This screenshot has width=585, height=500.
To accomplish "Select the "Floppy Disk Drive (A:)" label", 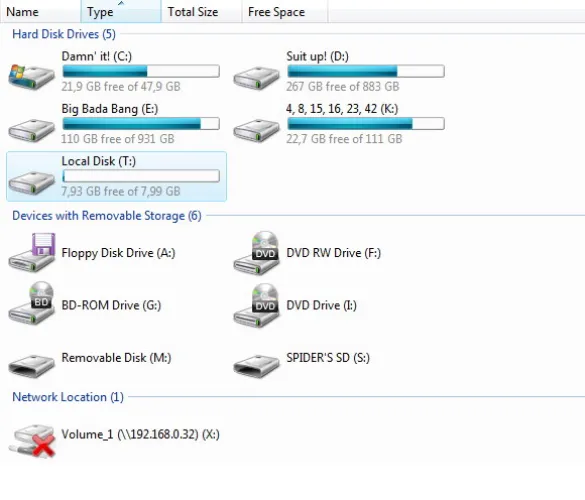I will click(118, 253).
